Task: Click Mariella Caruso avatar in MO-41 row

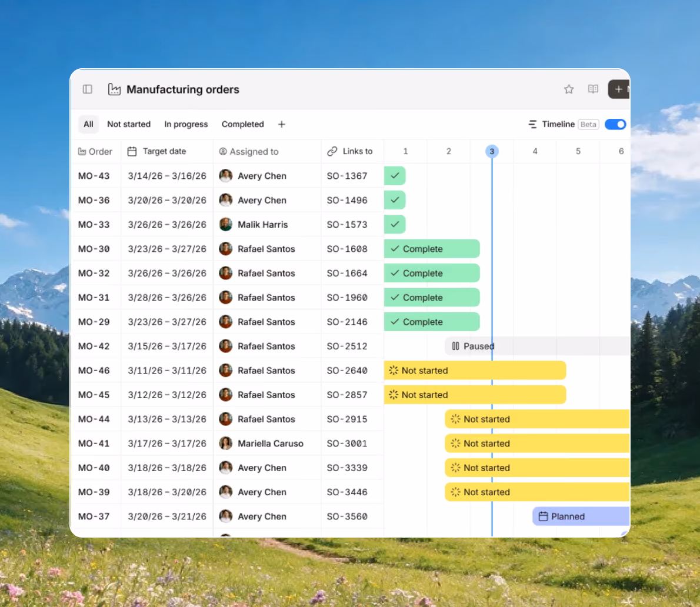Action: tap(225, 443)
